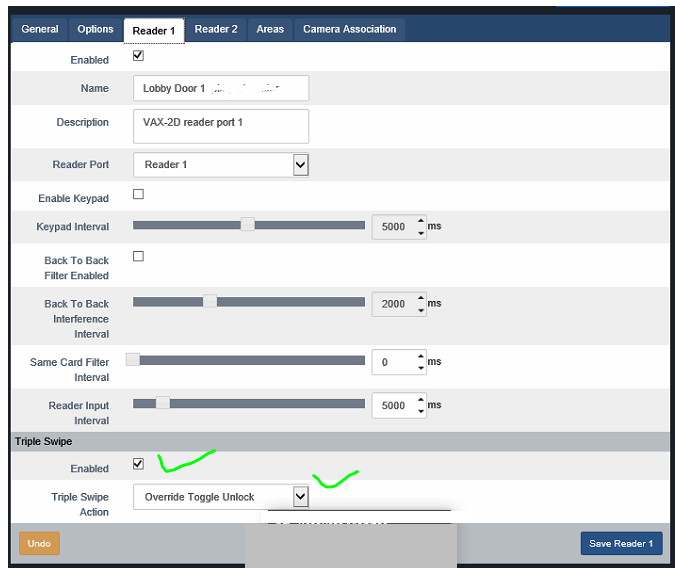Open the Camera Association tab
The image size is (675, 568).
pos(349,29)
